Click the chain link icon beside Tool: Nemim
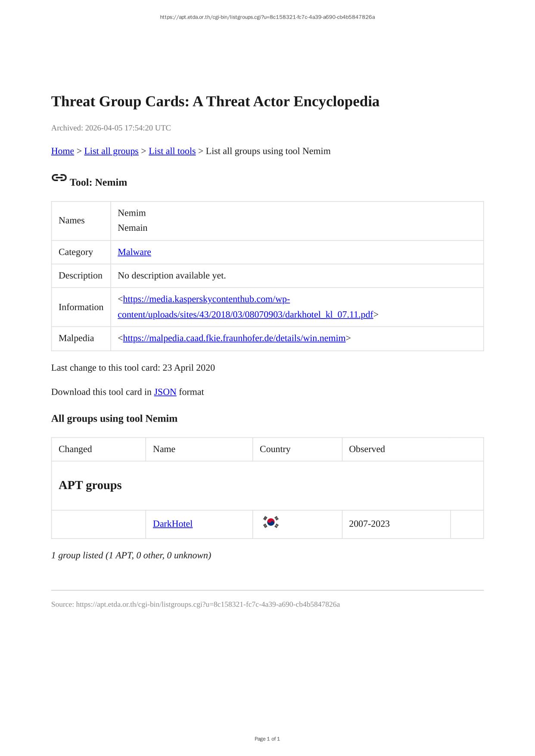 59,177
